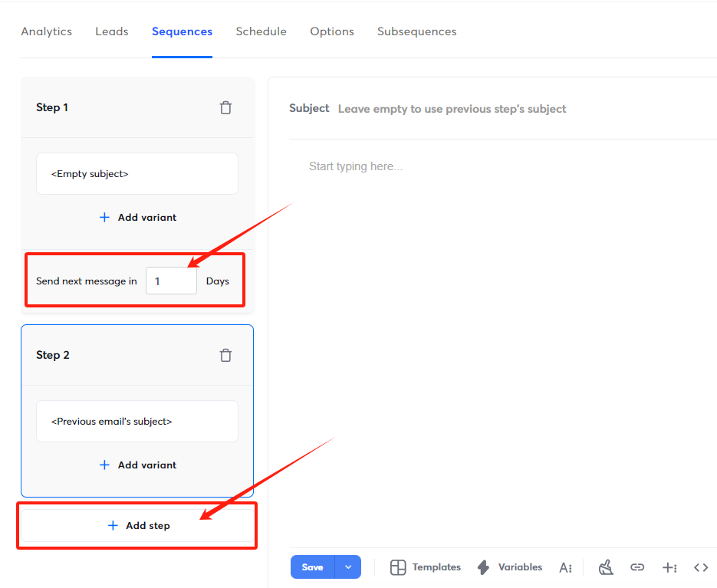The width and height of the screenshot is (717, 588).
Task: Go to the Schedule tab
Action: tap(261, 31)
